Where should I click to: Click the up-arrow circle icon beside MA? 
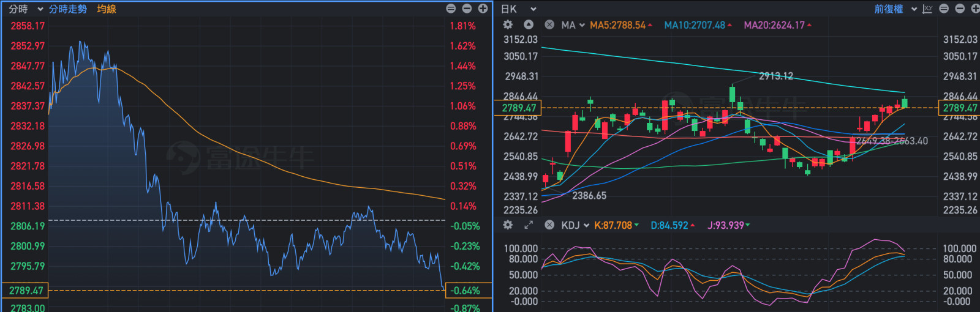[x=529, y=24]
